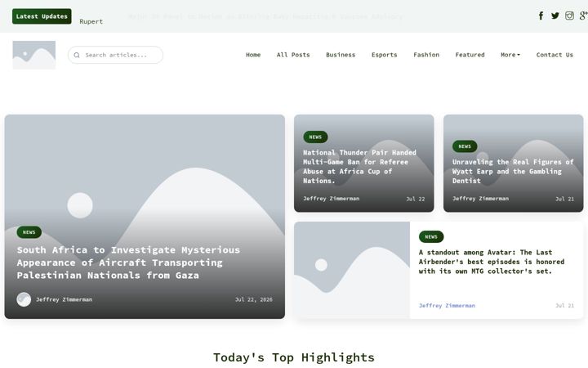Click author name on the South Africa article
588x368 pixels.
pos(65,299)
